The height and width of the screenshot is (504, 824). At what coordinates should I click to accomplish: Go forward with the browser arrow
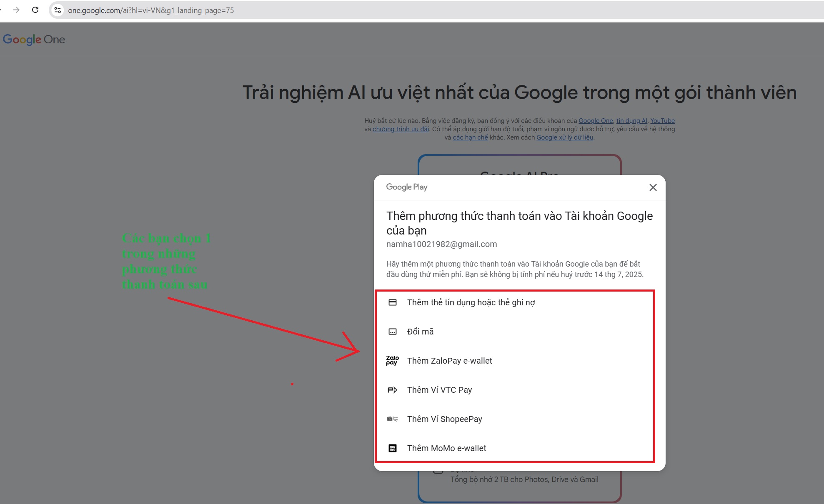tap(16, 10)
